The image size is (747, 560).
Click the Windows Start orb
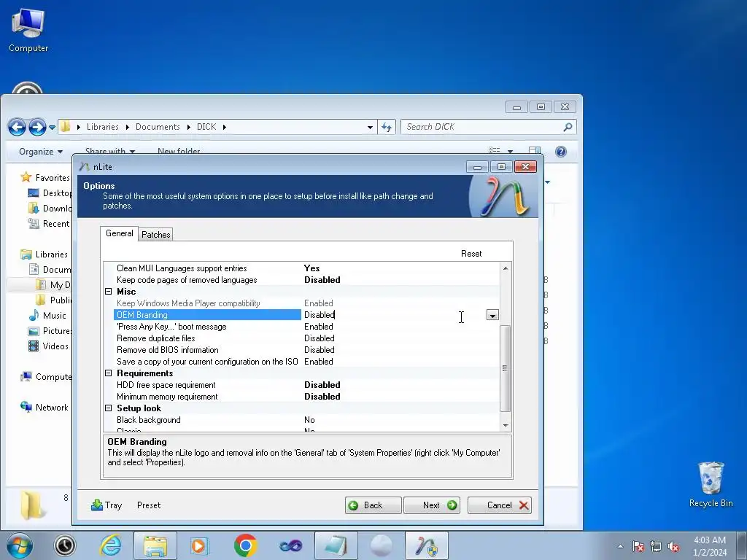20,545
